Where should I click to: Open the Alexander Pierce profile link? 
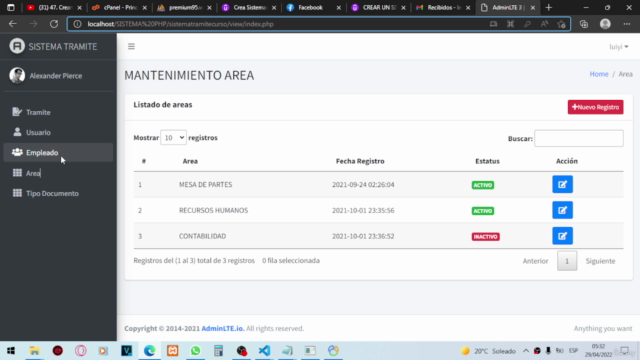coord(56,76)
